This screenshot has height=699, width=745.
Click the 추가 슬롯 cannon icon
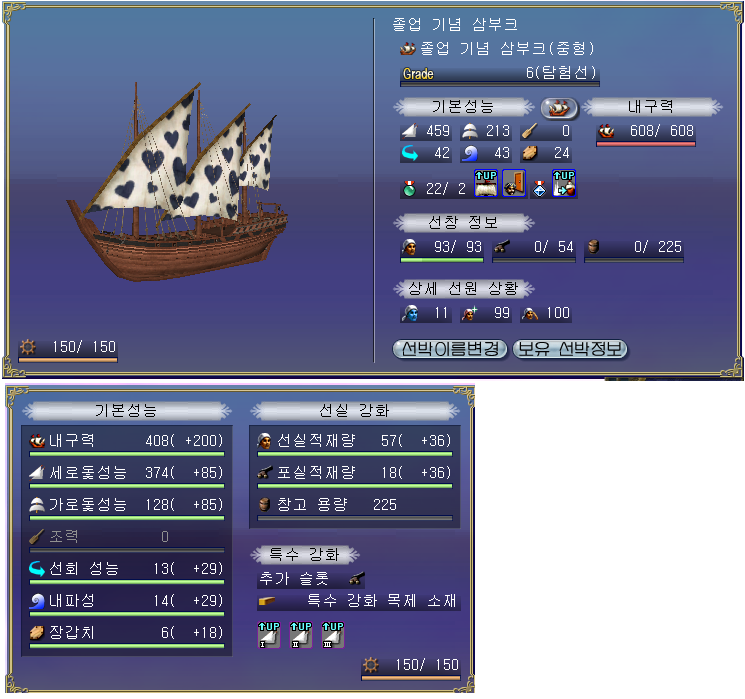click(x=357, y=578)
